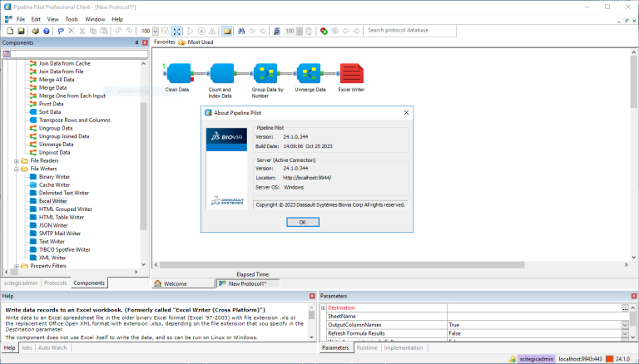Click the binoculars Find icon

[x=241, y=31]
